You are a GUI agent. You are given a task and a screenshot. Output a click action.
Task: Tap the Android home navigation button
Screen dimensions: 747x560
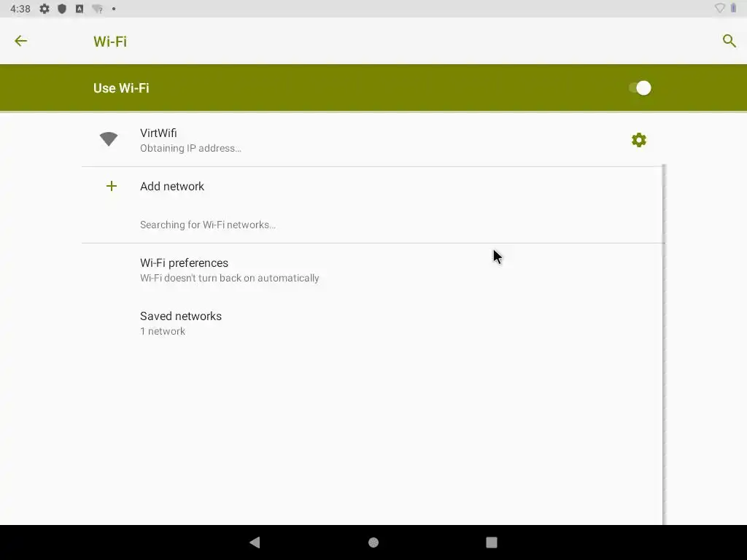373,542
